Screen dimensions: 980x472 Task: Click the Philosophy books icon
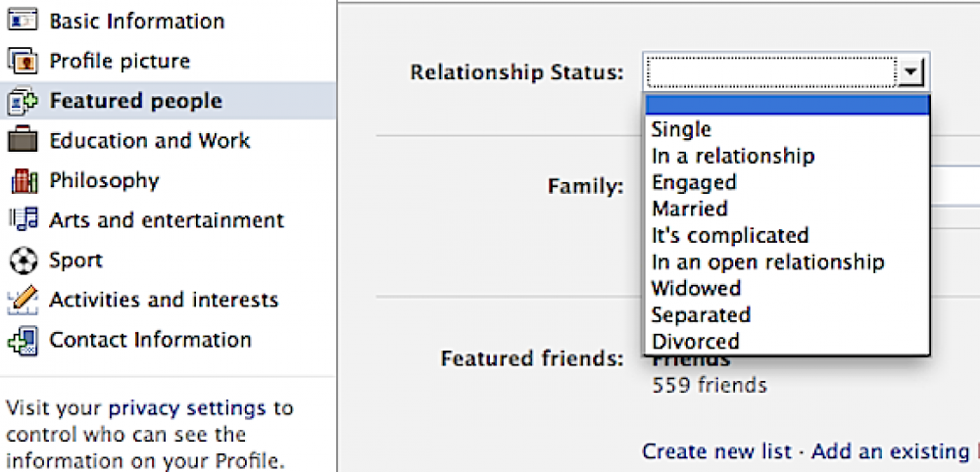click(x=24, y=181)
